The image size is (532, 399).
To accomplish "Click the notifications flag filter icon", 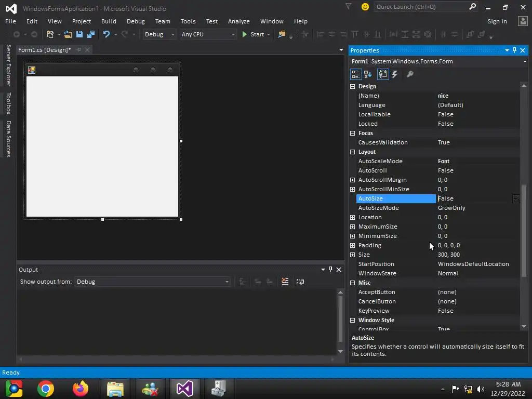I will (349, 6).
